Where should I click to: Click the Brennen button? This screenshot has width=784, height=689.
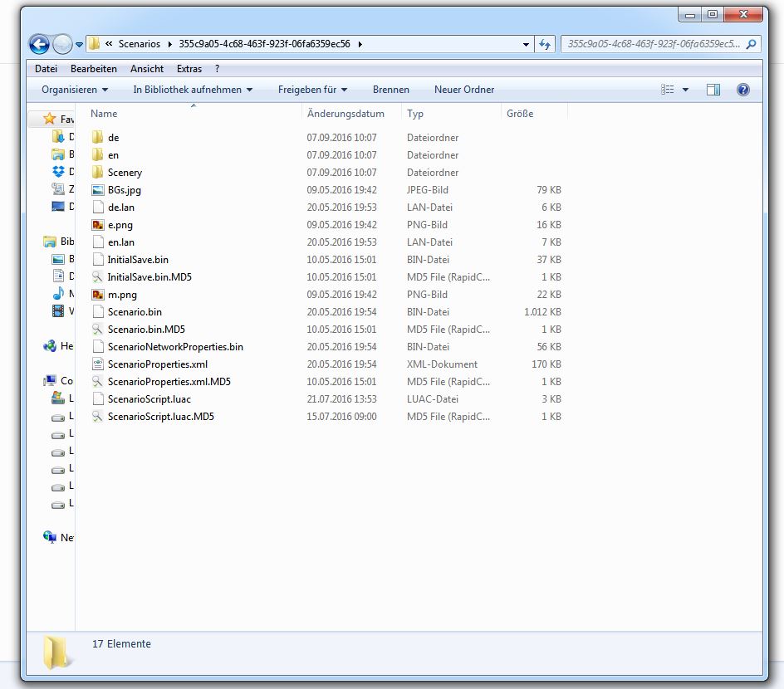click(391, 90)
